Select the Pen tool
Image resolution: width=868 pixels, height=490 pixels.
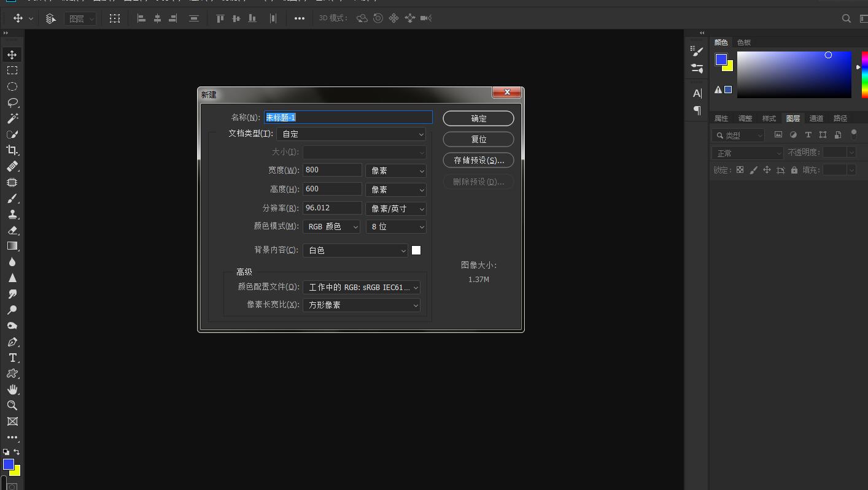pyautogui.click(x=12, y=342)
